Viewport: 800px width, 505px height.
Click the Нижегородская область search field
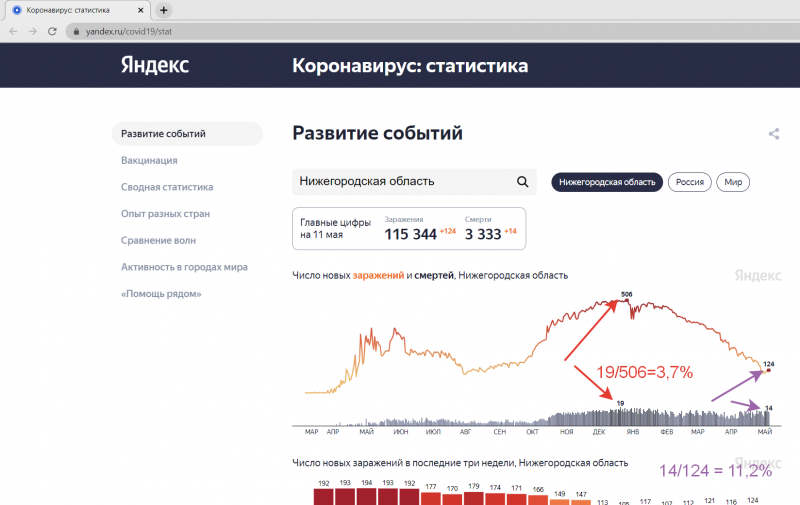pyautogui.click(x=414, y=182)
